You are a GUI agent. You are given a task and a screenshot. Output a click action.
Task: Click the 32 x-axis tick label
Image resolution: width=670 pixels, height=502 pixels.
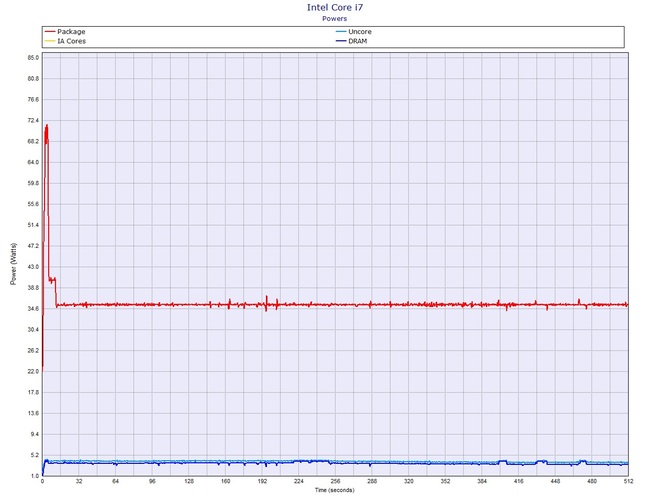79,481
